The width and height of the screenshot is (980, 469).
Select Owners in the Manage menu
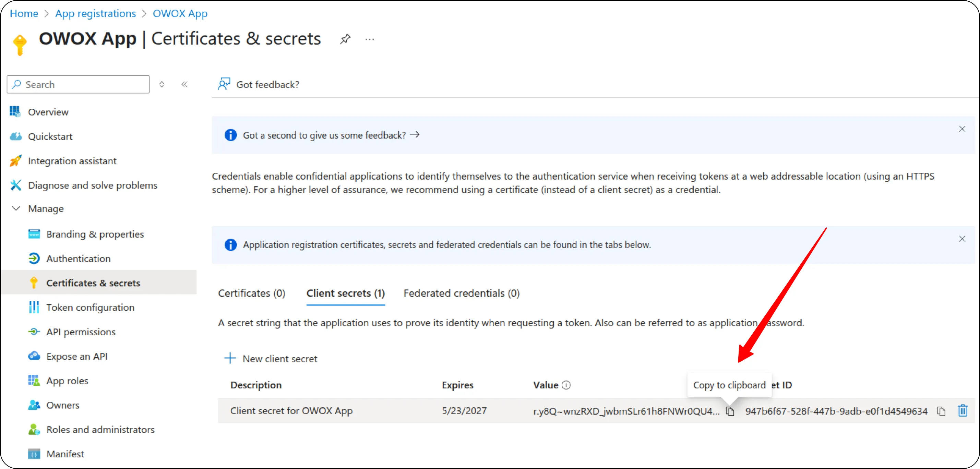point(63,405)
